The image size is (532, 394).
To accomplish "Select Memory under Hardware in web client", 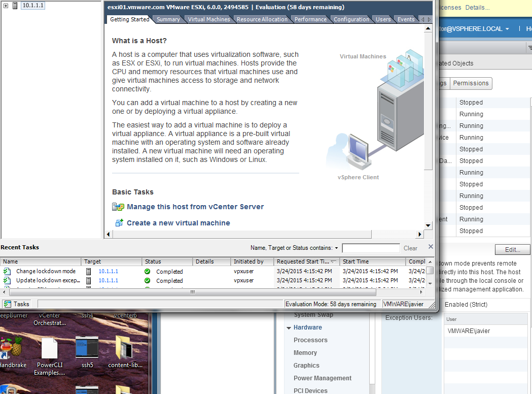I will pyautogui.click(x=305, y=352).
